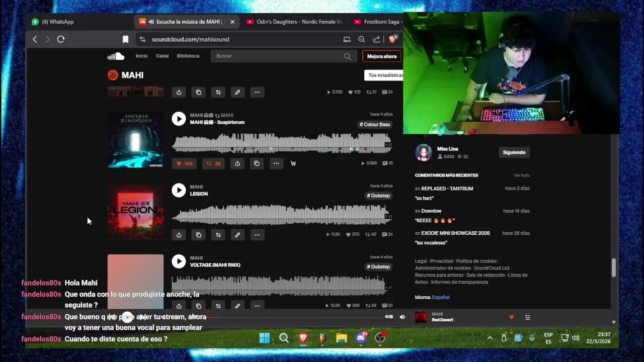Screen dimensions: 644x362
Task: Open ESP keyboard language selector in tray
Action: 548,338
